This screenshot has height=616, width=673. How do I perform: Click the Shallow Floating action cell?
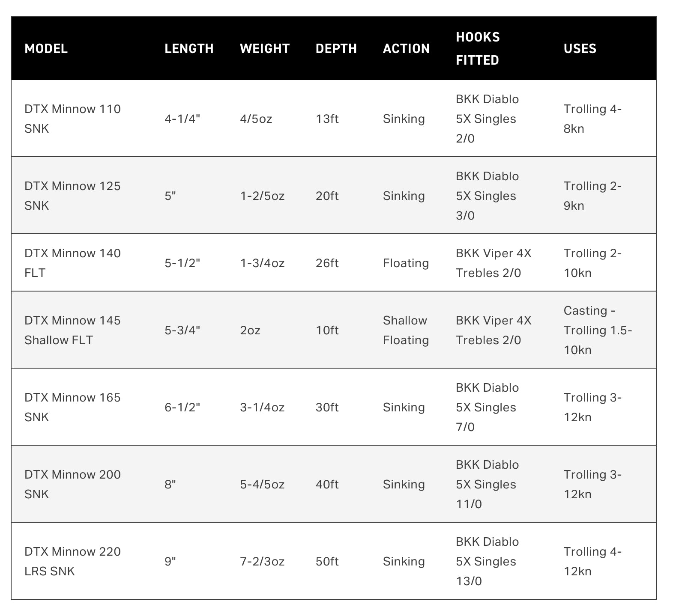point(406,330)
